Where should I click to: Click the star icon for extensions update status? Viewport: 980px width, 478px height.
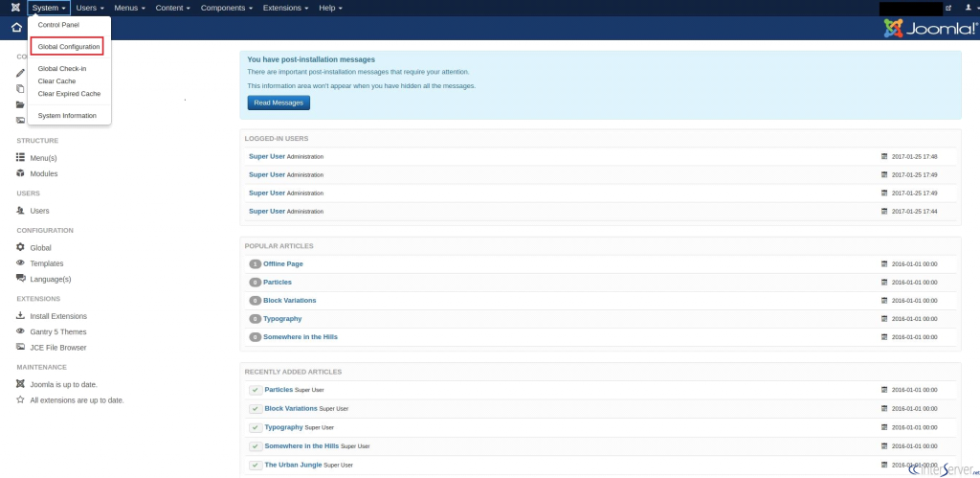(x=20, y=399)
